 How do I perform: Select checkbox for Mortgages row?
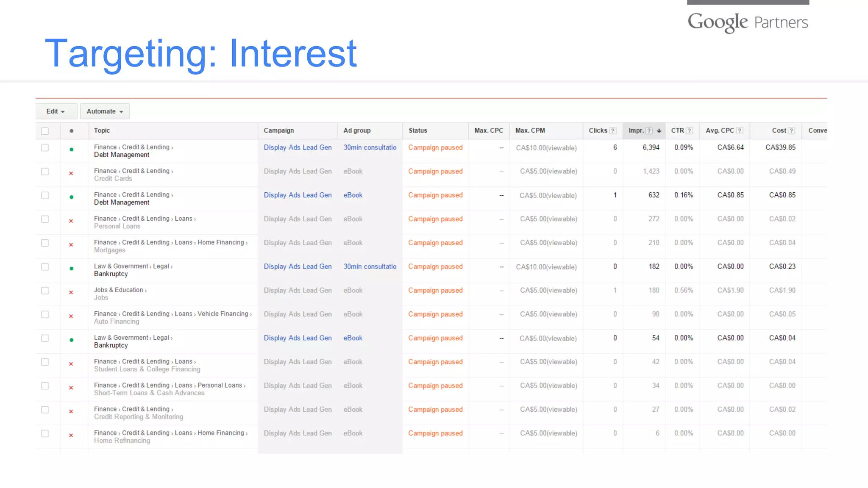coord(45,243)
